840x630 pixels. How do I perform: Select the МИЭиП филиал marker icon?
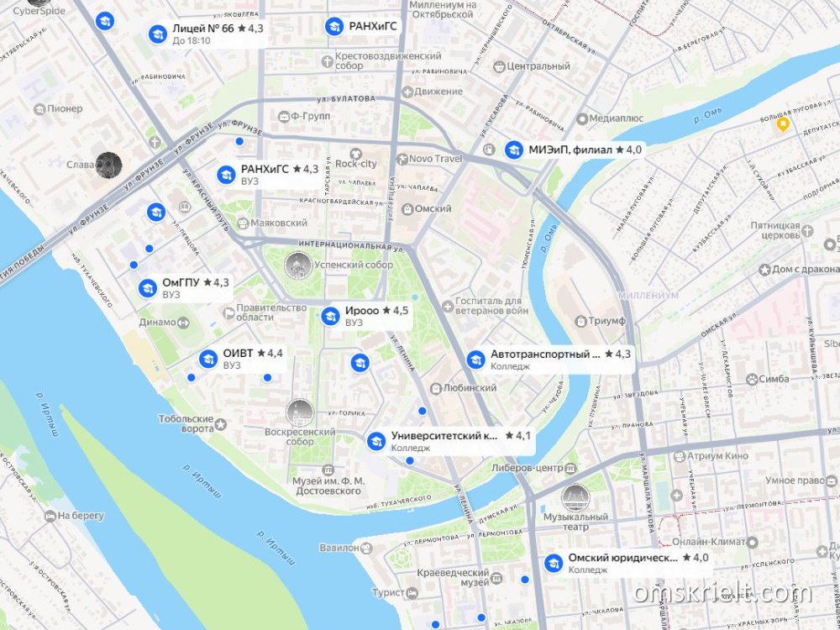point(514,150)
